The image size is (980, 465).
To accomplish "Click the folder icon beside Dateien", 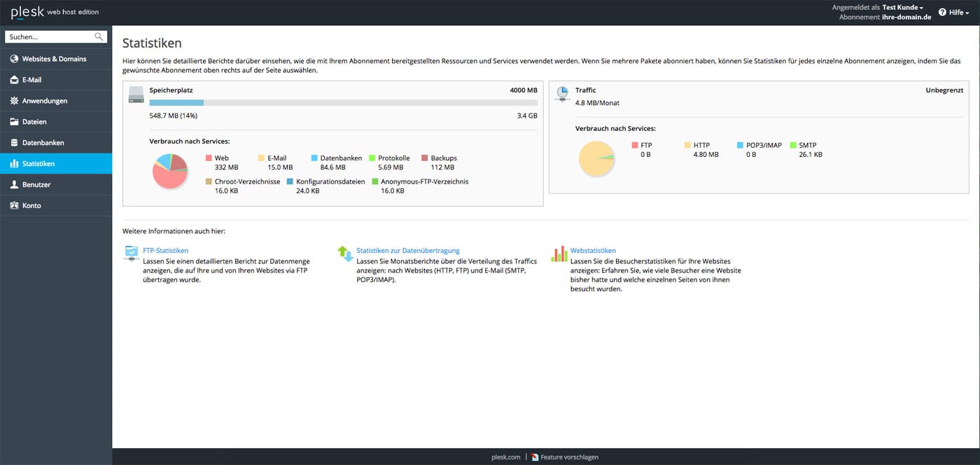I will pyautogui.click(x=15, y=122).
